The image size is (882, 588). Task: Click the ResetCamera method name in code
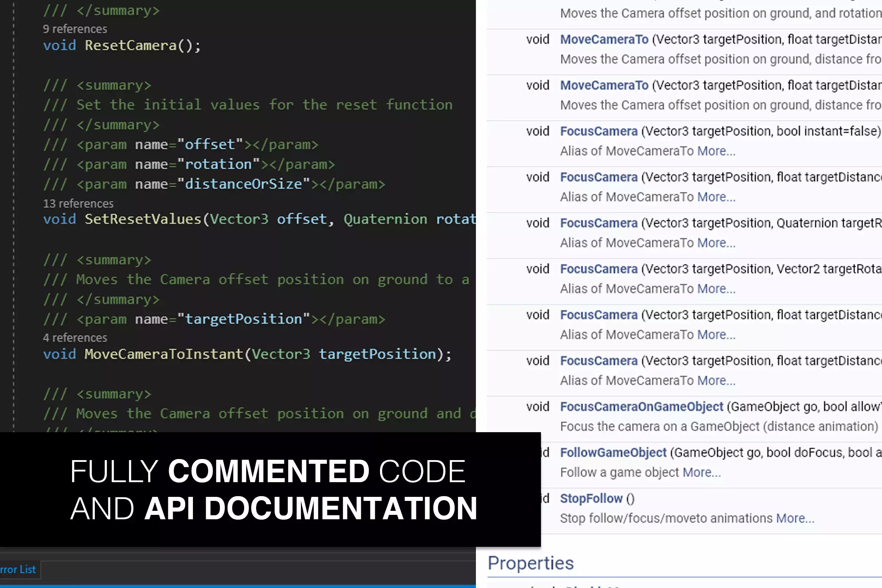coord(130,45)
